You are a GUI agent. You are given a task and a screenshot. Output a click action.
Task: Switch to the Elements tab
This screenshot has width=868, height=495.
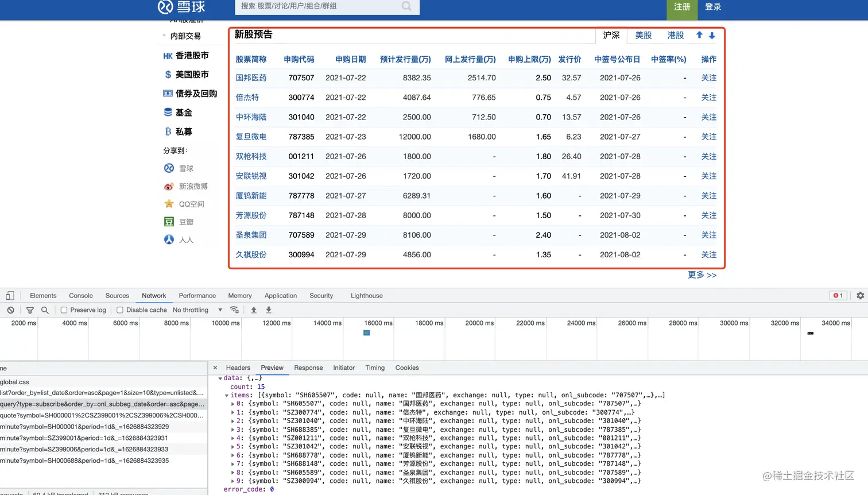43,296
